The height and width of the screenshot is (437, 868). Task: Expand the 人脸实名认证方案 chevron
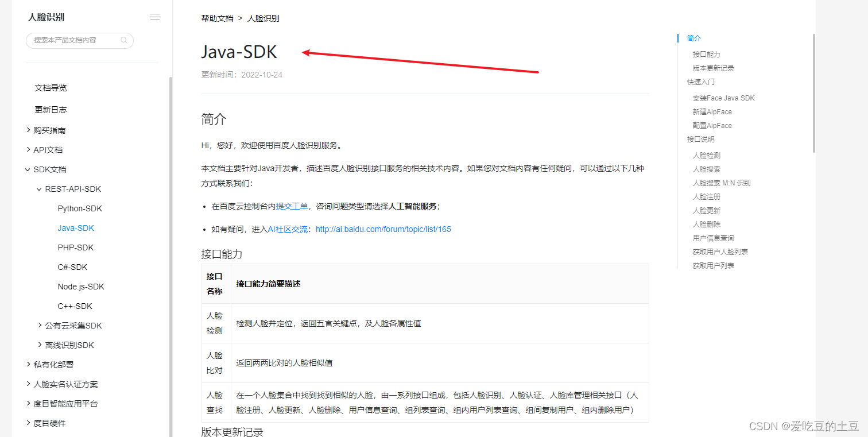pyautogui.click(x=29, y=384)
